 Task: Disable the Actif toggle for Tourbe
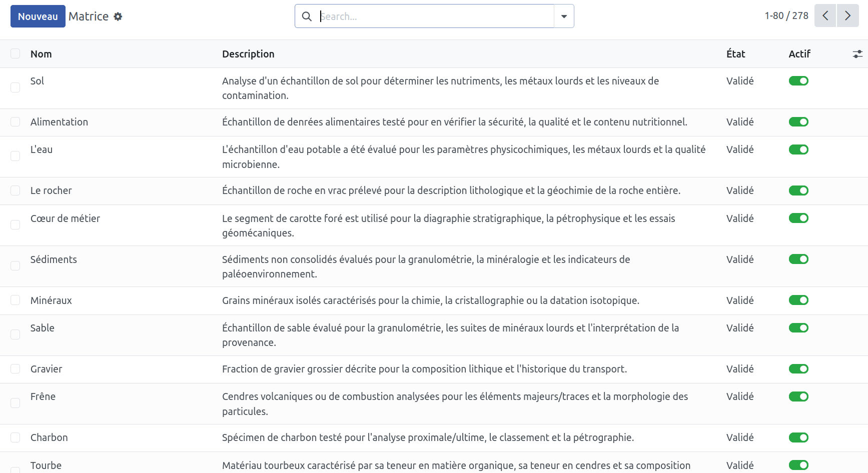(798, 465)
